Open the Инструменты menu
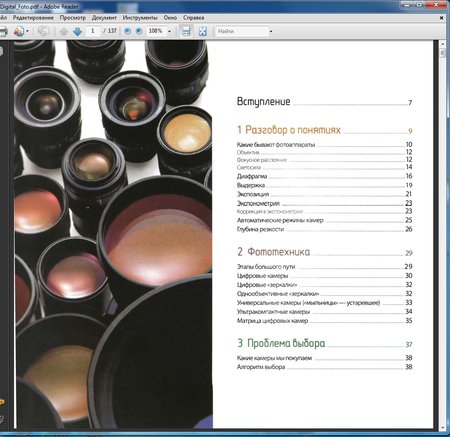This screenshot has height=437, width=450. 140,18
